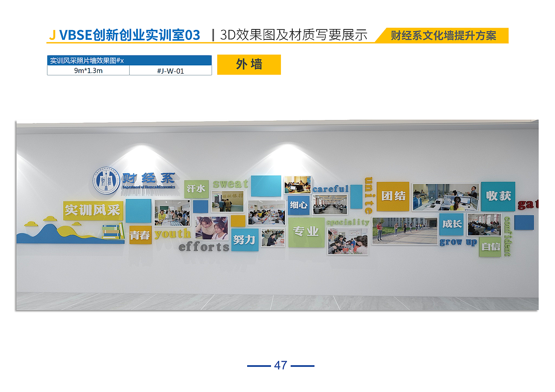Select the blue 细心 block
555x392 pixels.
[299, 205]
